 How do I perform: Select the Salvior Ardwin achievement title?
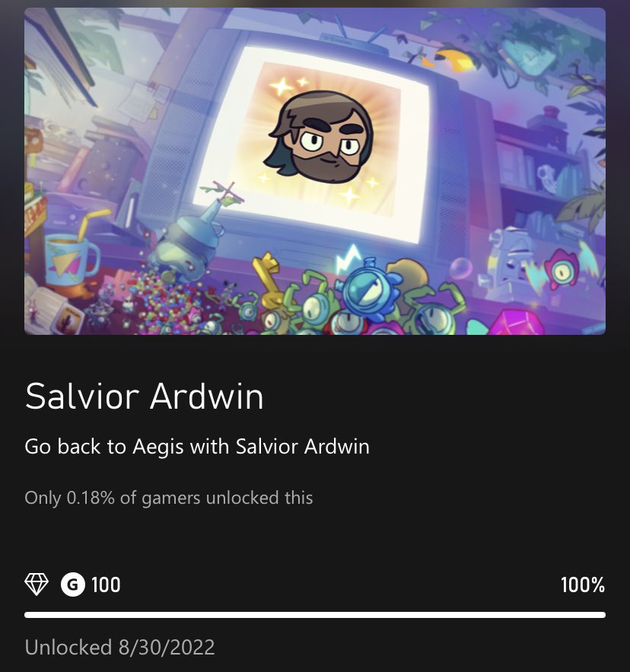(x=144, y=397)
